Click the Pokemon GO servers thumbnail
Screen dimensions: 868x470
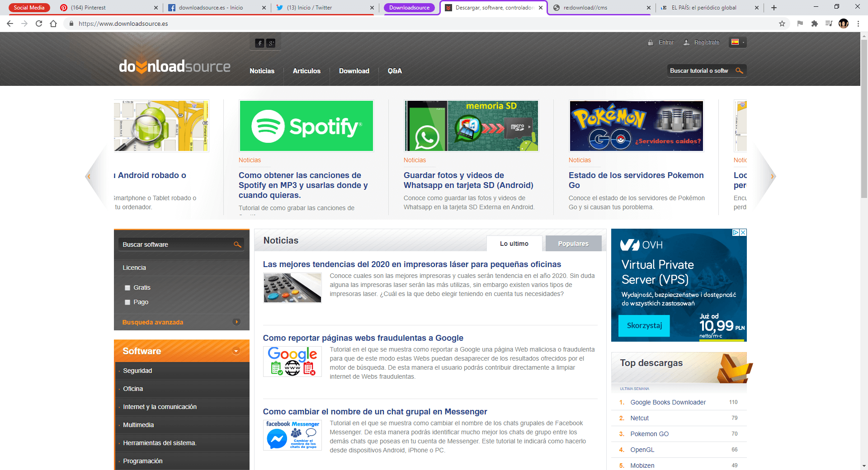[x=637, y=126]
